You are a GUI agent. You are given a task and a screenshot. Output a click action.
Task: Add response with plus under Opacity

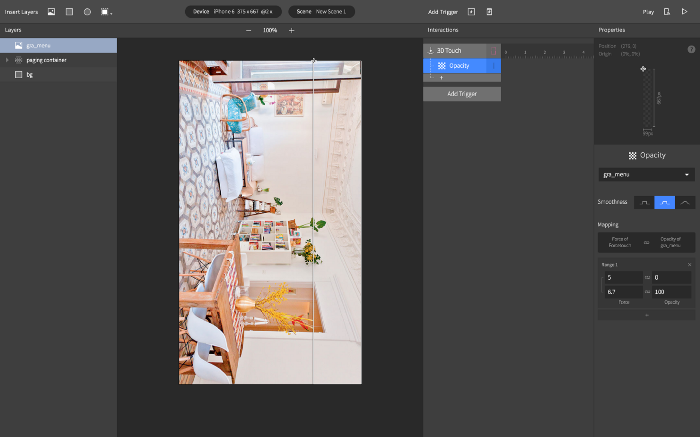[442, 78]
